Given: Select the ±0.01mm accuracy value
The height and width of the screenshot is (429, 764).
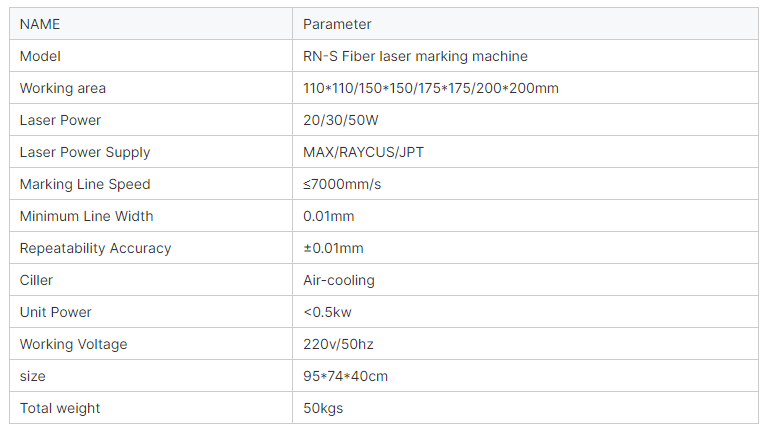Looking at the screenshot, I should [333, 248].
